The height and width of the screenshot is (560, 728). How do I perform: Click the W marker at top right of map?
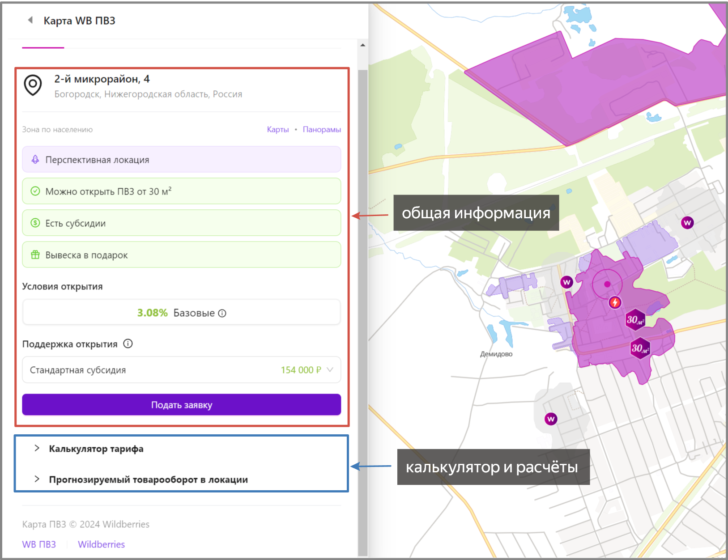pyautogui.click(x=687, y=222)
